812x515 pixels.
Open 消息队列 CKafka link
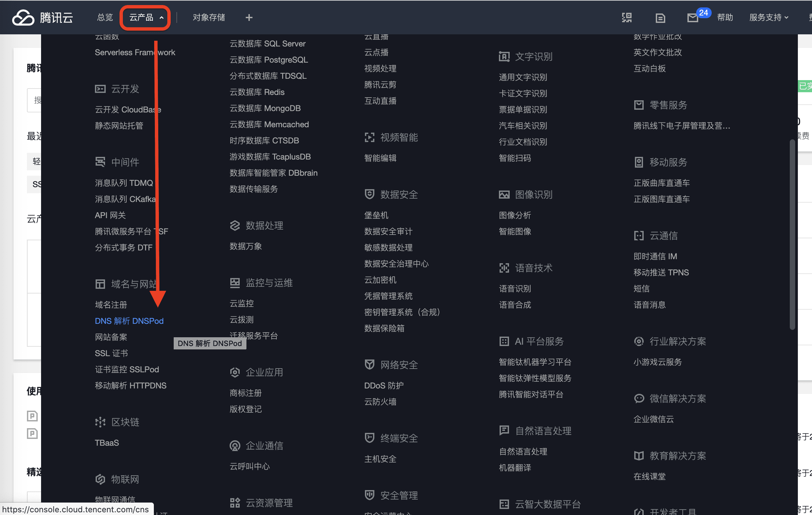(125, 199)
